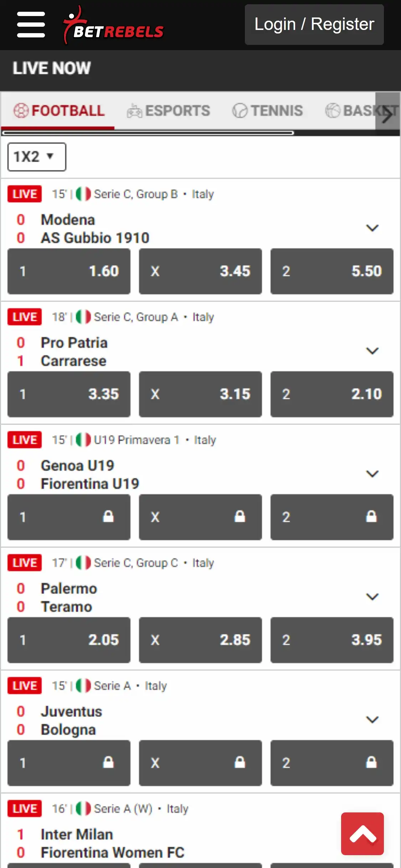
Task: Select draw odds 3.15 for Pro Patria match
Action: tap(200, 394)
